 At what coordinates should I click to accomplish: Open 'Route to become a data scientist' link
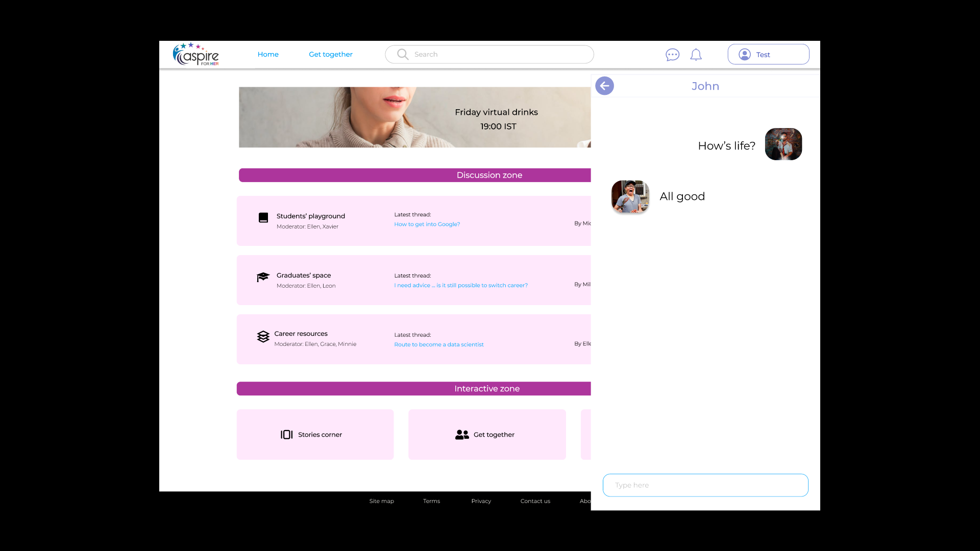tap(438, 345)
